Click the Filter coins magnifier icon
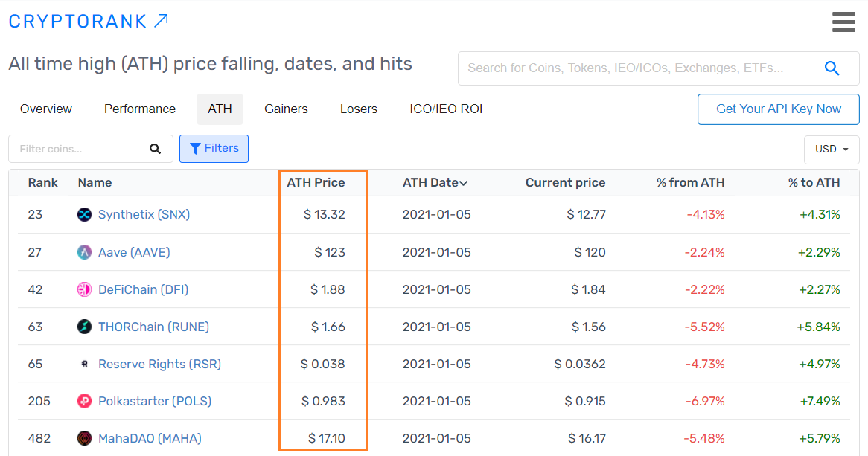This screenshot has width=868, height=456. [155, 149]
